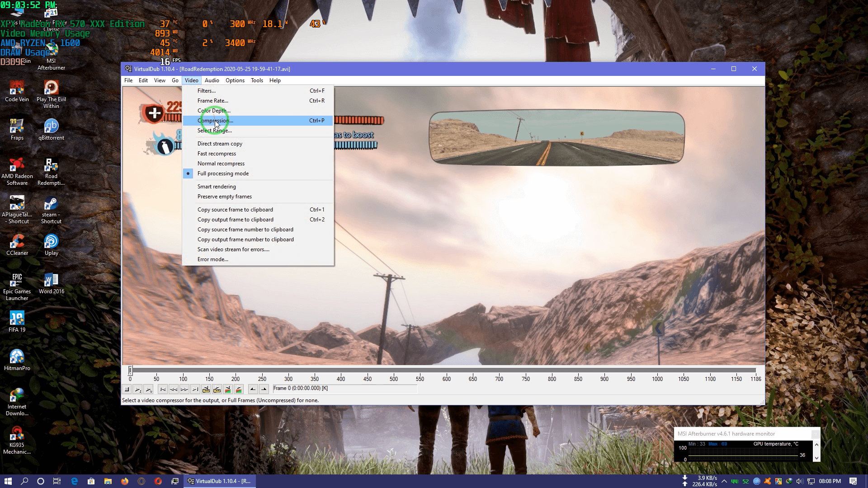Click the Stop playback button in VirtualDub
This screenshot has height=488, width=868.
[127, 389]
